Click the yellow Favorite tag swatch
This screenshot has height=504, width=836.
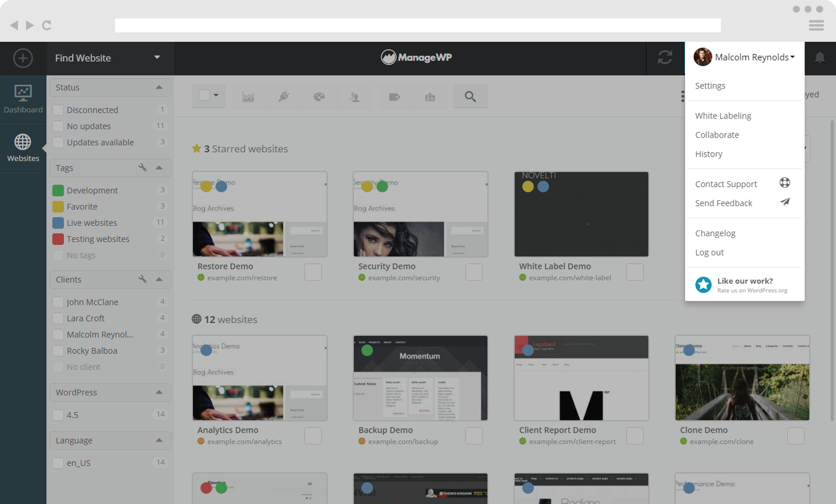tap(58, 207)
